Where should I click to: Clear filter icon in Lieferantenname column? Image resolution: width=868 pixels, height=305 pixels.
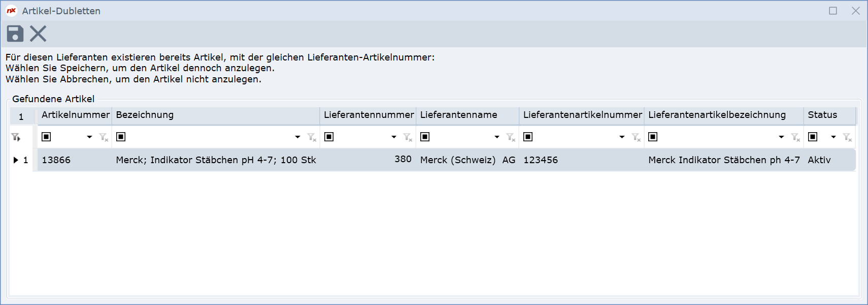point(511,137)
